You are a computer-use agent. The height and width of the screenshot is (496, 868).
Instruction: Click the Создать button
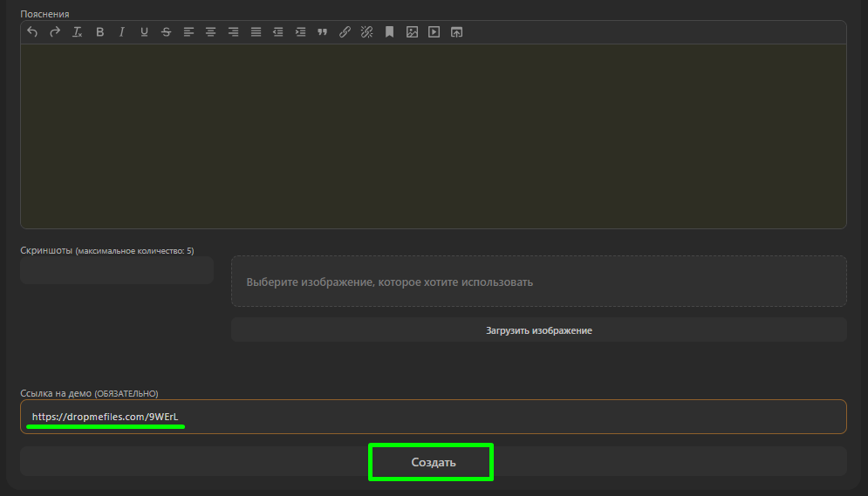(434, 462)
